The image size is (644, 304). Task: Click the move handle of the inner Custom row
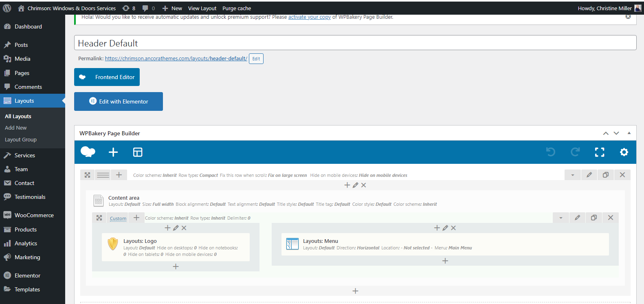[x=99, y=218]
